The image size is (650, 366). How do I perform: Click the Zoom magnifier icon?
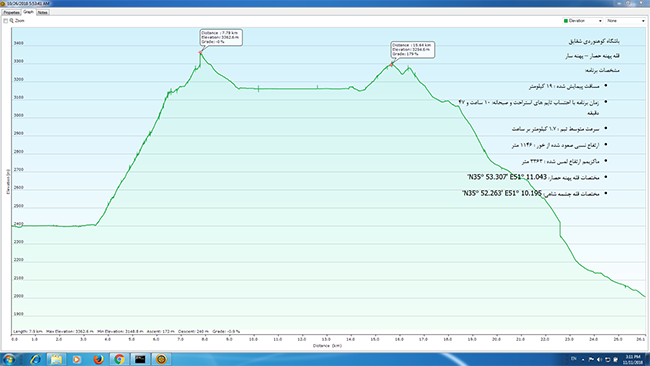pyautogui.click(x=12, y=21)
